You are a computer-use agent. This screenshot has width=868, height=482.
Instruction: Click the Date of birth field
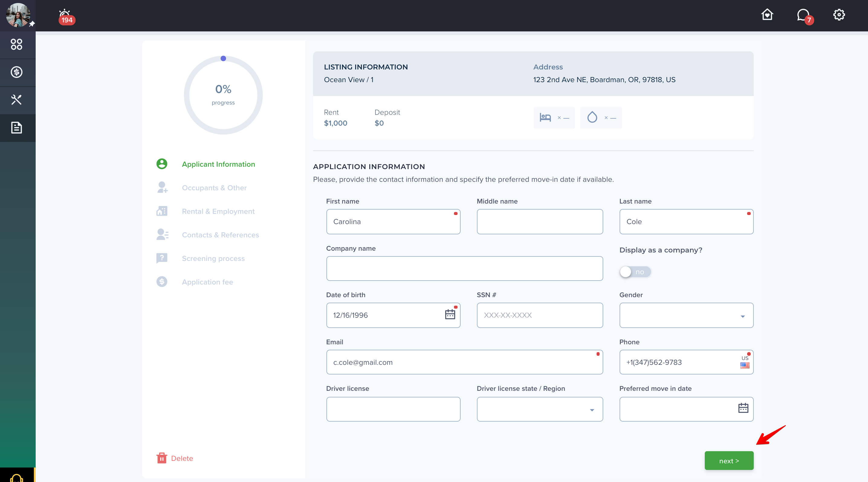[x=393, y=315]
